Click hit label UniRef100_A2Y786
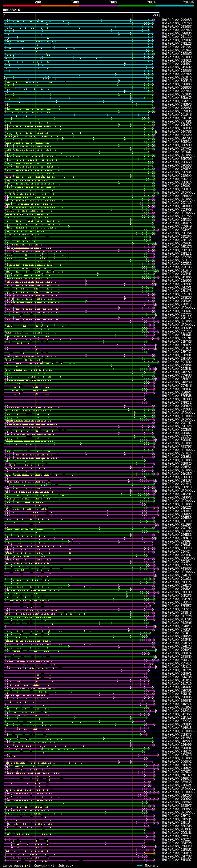Image resolution: width=197 pixels, height=868 pixels. pos(177,257)
